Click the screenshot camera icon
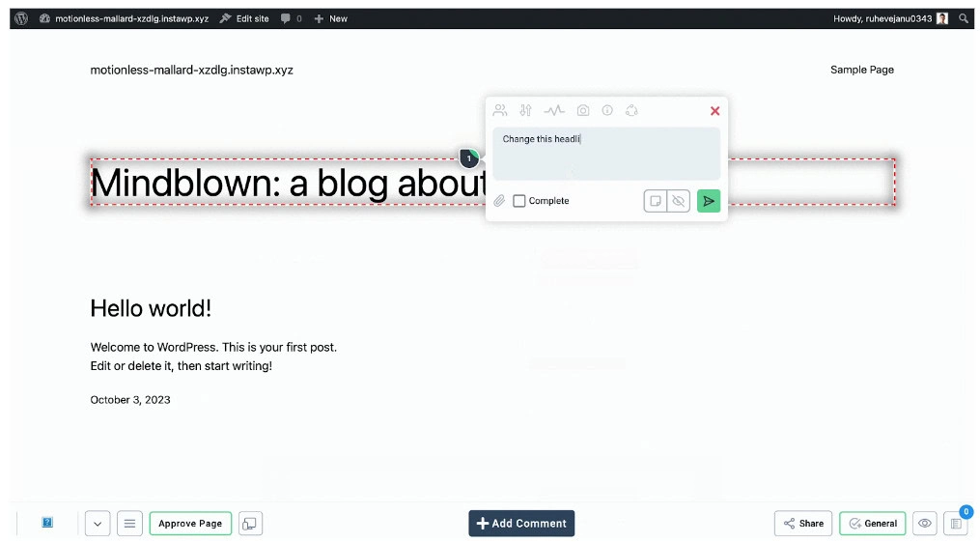This screenshot has width=980, height=543. (x=583, y=111)
